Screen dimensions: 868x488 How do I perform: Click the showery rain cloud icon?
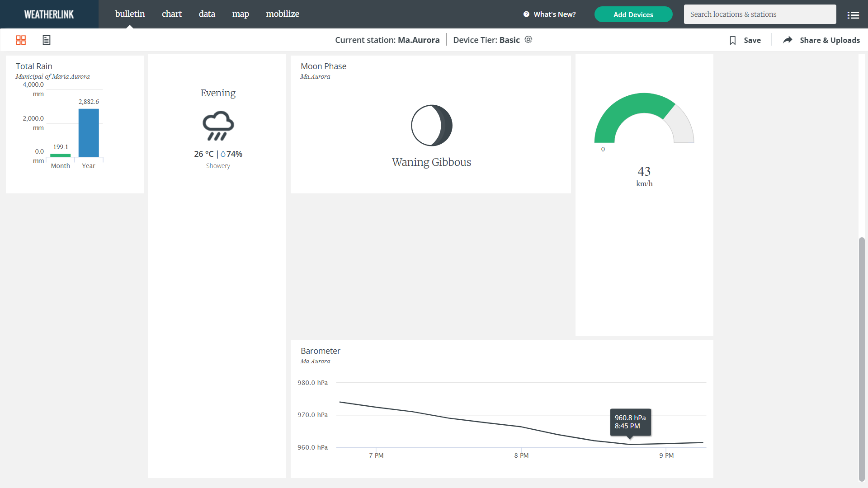pos(218,126)
